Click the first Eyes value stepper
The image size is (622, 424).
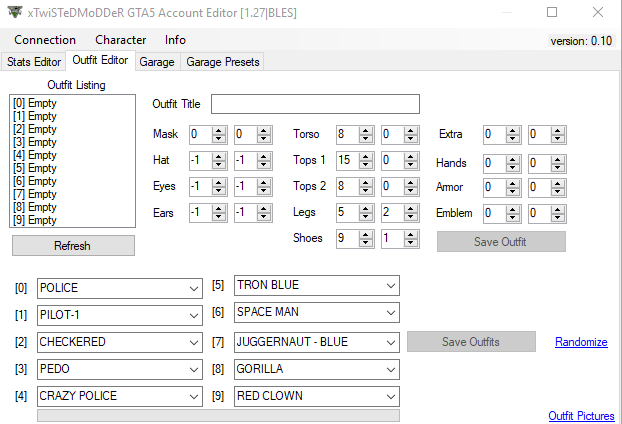(208, 186)
